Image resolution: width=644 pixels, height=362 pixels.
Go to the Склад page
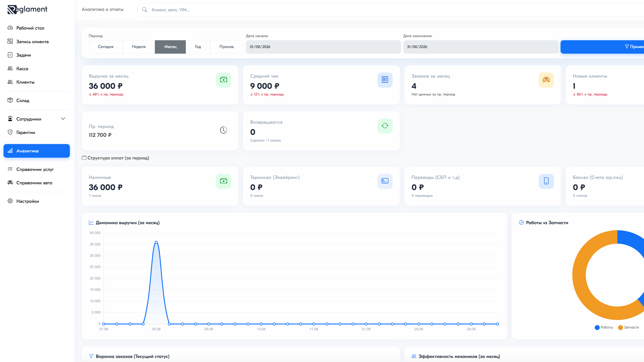click(x=37, y=101)
